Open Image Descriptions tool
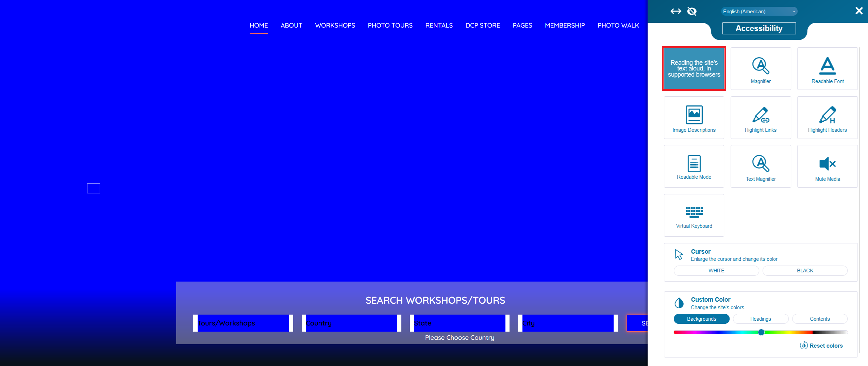The height and width of the screenshot is (366, 868). coord(694,118)
